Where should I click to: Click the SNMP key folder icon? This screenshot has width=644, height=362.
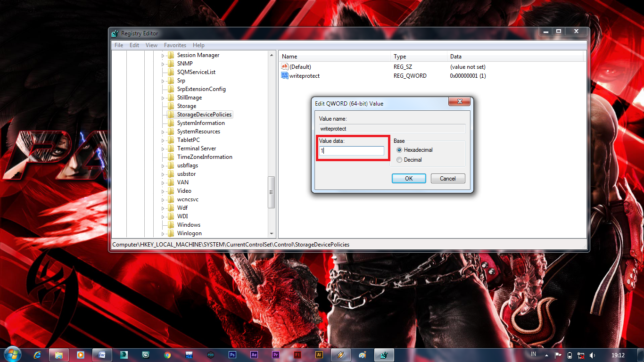pos(171,64)
